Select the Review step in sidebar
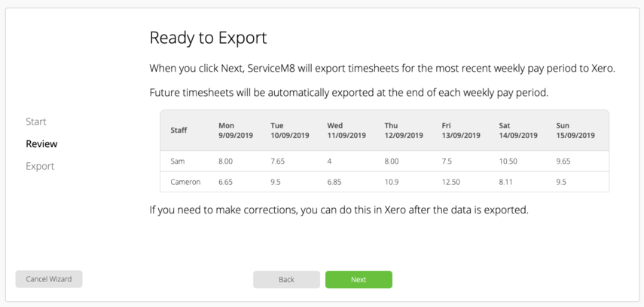This screenshot has height=307, width=644. coord(41,144)
